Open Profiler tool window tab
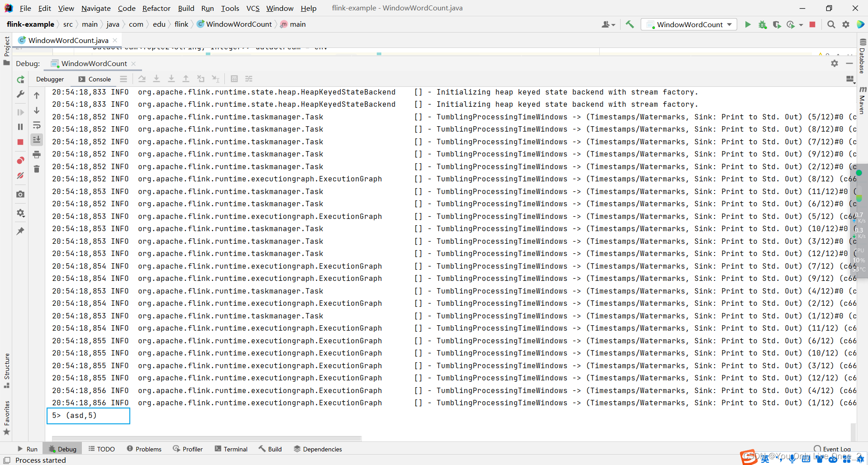 point(188,449)
